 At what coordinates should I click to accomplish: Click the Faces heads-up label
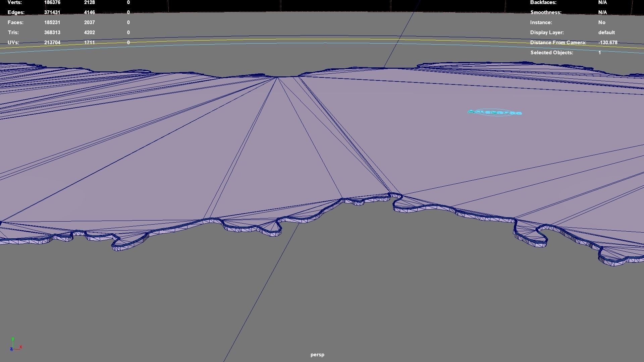click(x=15, y=22)
